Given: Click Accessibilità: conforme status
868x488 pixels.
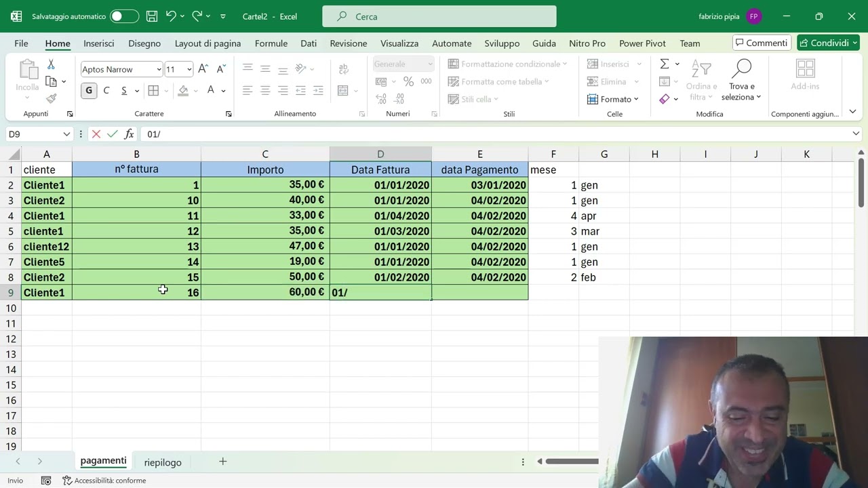Looking at the screenshot, I should coord(104,481).
